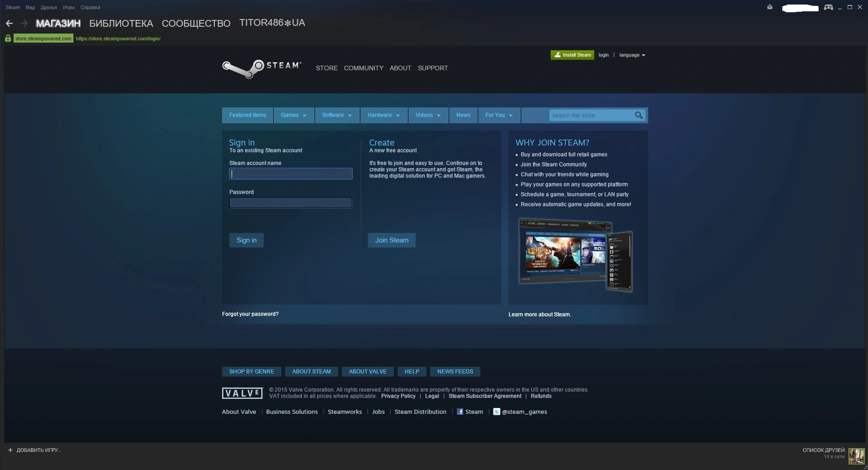Image resolution: width=868 pixels, height=470 pixels.
Task: Focus the Steam account name field
Action: point(291,174)
